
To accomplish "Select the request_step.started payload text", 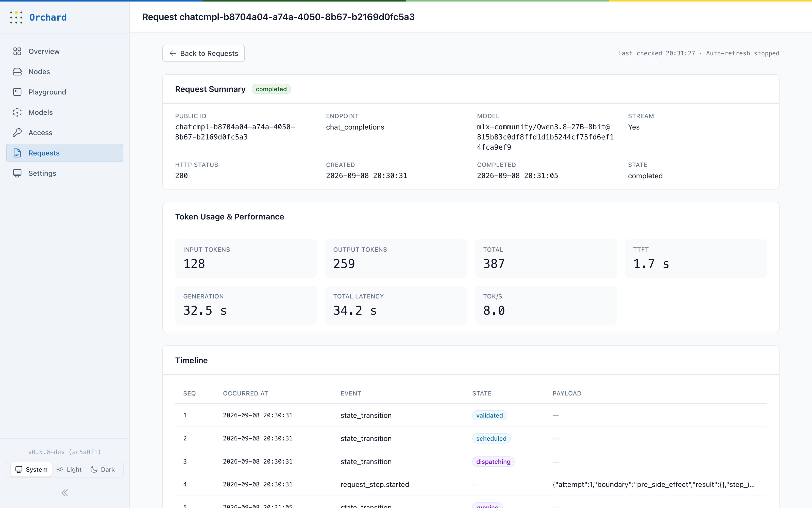I will coord(654,484).
